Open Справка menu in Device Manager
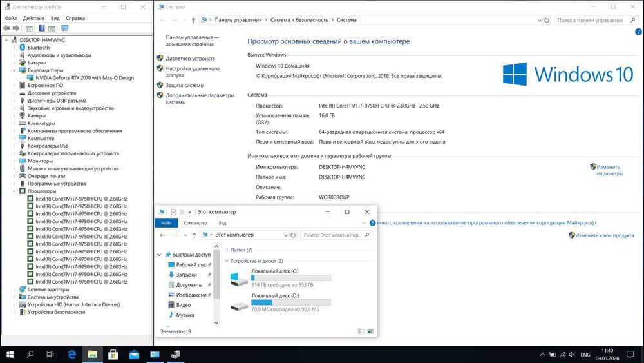Screen dimensions: 644x363 [75, 18]
